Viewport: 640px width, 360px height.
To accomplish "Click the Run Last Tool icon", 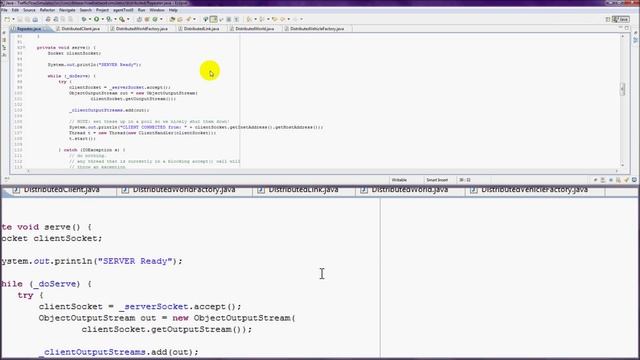I will [x=122, y=19].
